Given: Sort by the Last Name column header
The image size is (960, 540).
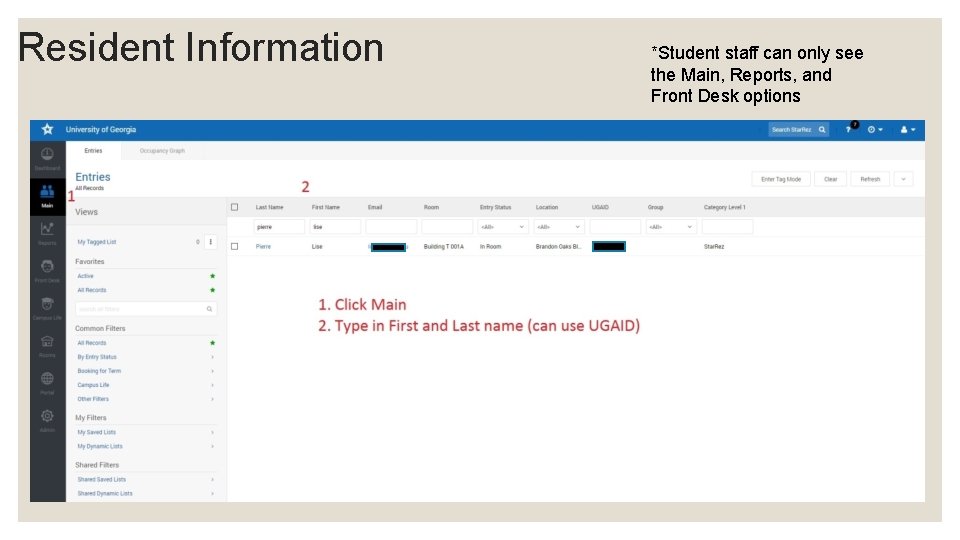Looking at the screenshot, I should [x=269, y=207].
